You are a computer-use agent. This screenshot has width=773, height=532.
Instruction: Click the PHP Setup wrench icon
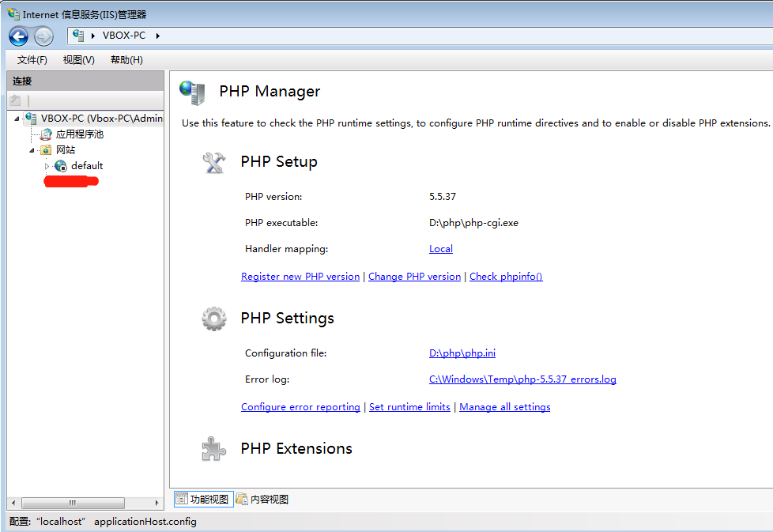click(214, 162)
